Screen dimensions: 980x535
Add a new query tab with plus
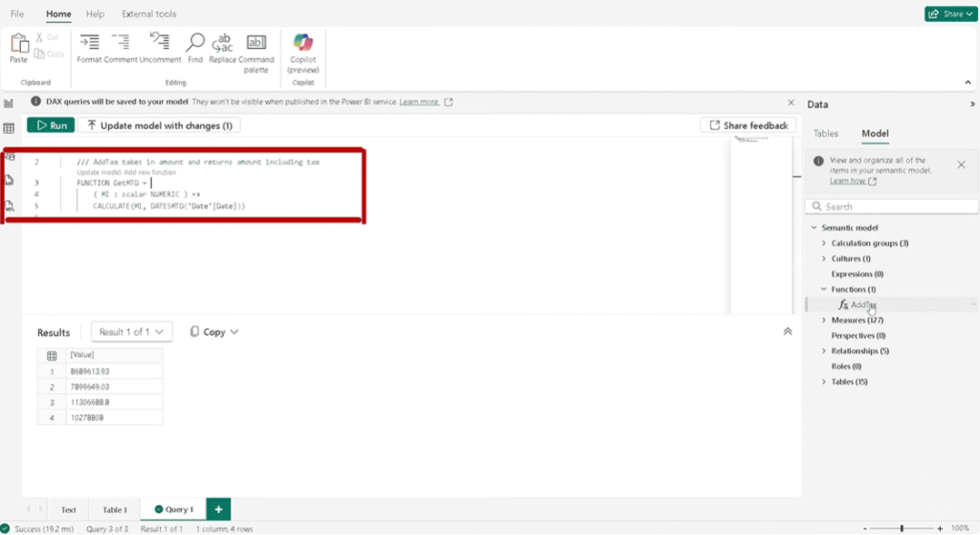[x=219, y=509]
